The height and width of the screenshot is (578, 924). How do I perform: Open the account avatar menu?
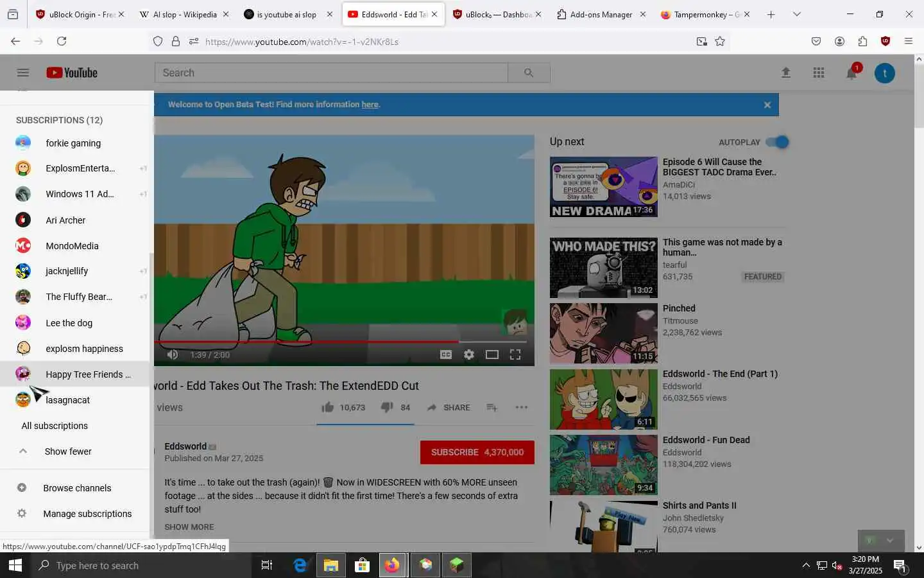(885, 73)
